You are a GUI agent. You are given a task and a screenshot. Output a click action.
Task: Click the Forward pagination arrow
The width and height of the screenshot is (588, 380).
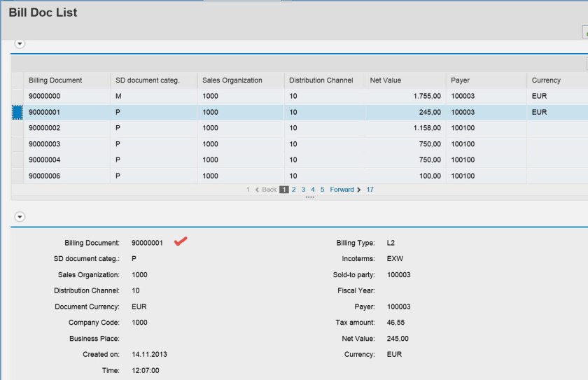pos(359,190)
